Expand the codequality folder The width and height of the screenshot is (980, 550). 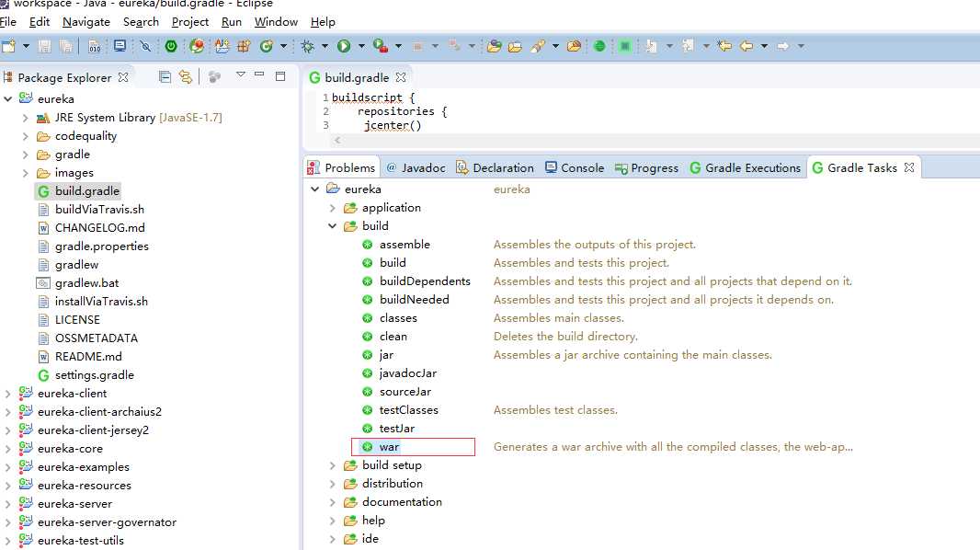25,136
